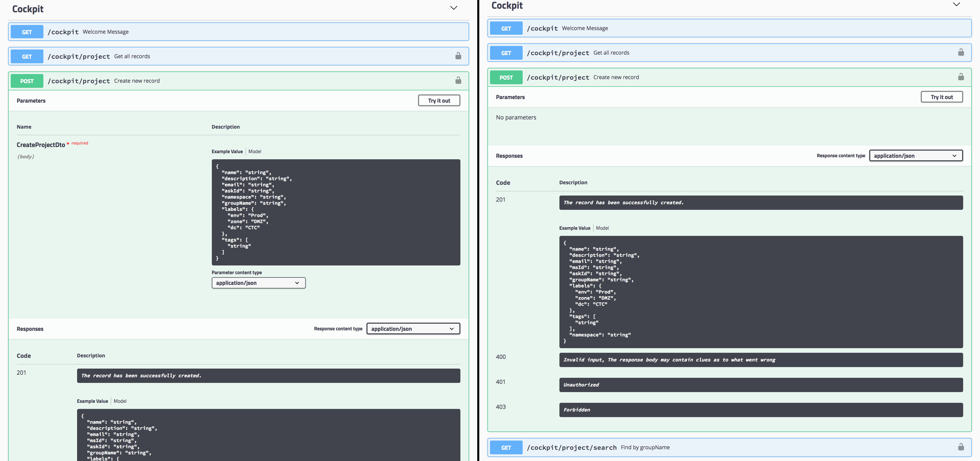Click GET badge on /cockpit/project/search row
The height and width of the screenshot is (461, 980).
click(506, 447)
